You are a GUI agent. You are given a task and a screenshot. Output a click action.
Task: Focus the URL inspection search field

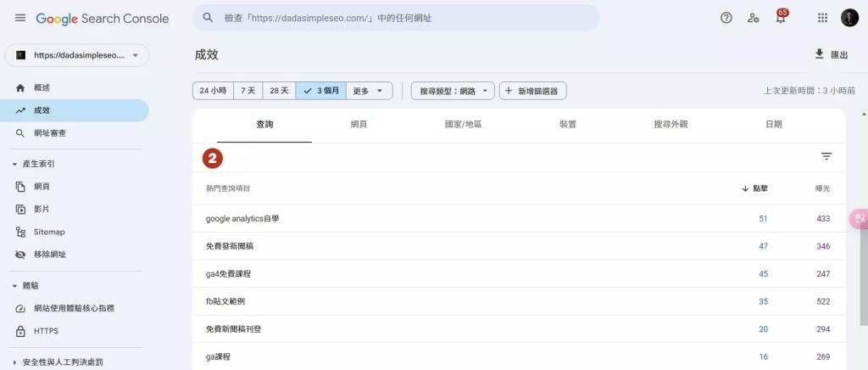pos(396,18)
